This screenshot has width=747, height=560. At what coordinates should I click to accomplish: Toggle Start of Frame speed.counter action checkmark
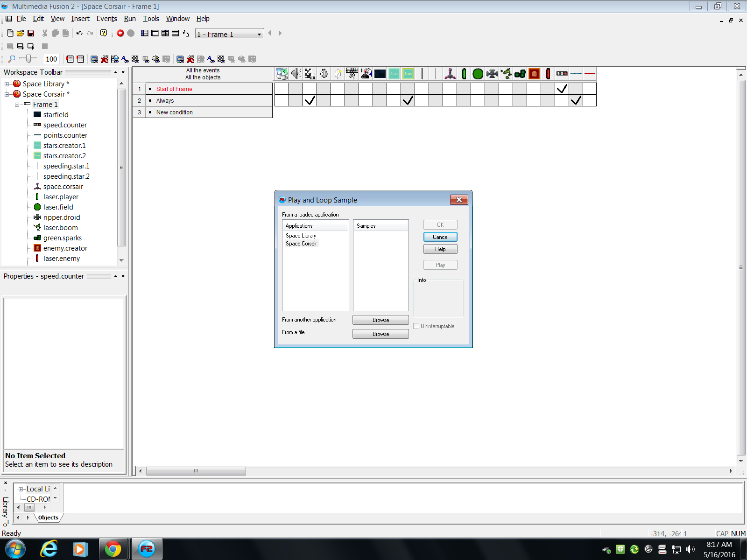tap(562, 89)
